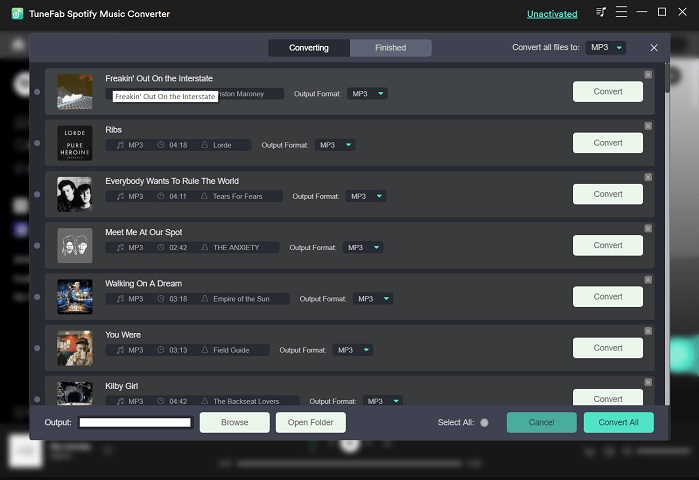Open output format dropdown for Meet Me At Our Spot
This screenshot has width=699, height=480.
click(363, 247)
